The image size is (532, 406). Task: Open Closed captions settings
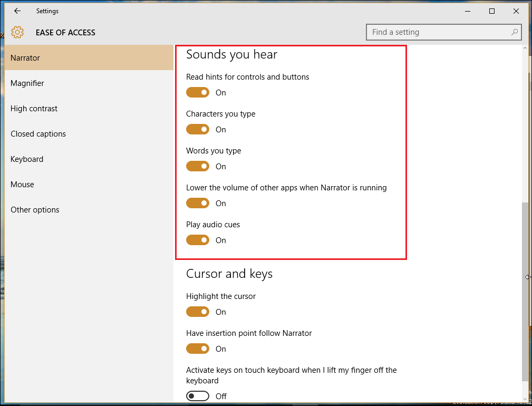(89, 133)
